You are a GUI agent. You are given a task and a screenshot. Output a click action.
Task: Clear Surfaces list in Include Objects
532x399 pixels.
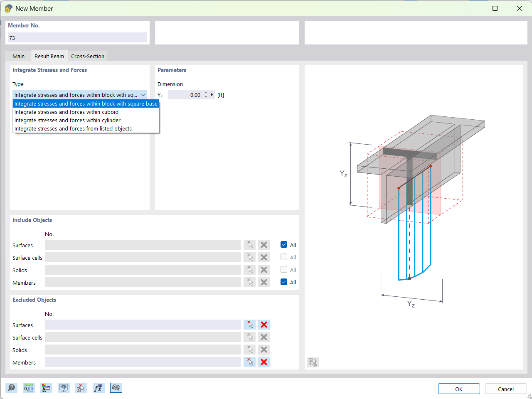[x=264, y=245]
